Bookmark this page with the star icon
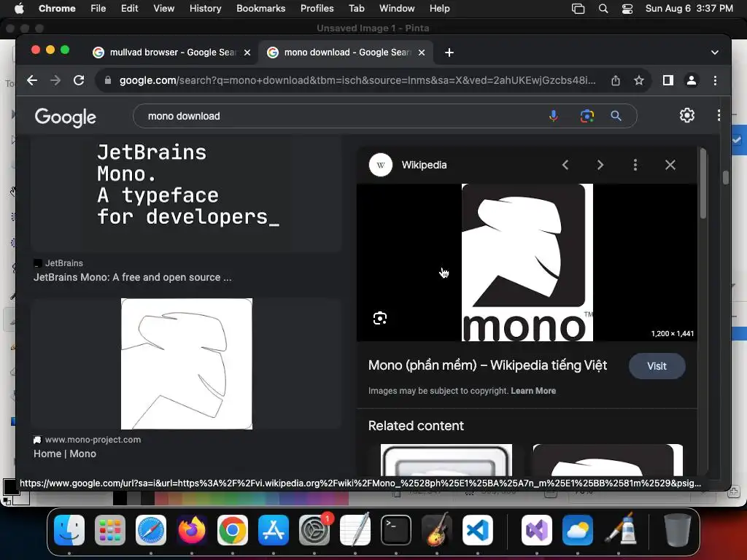This screenshot has width=747, height=560. click(x=639, y=80)
